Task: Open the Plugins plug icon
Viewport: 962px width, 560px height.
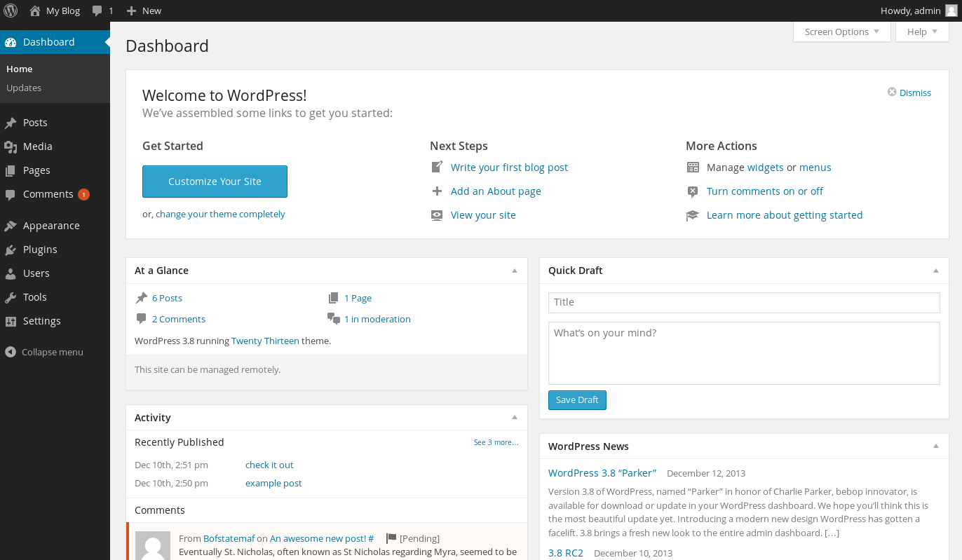Action: (x=11, y=250)
